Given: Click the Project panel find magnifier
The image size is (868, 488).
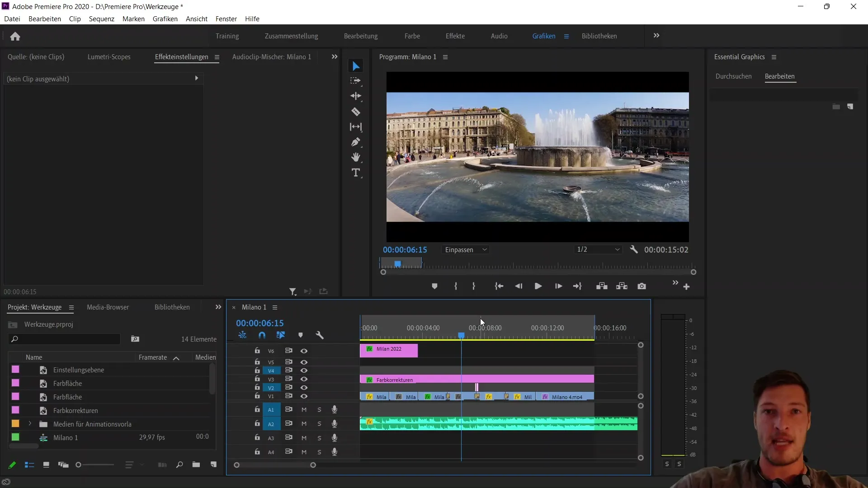Looking at the screenshot, I should click(179, 465).
